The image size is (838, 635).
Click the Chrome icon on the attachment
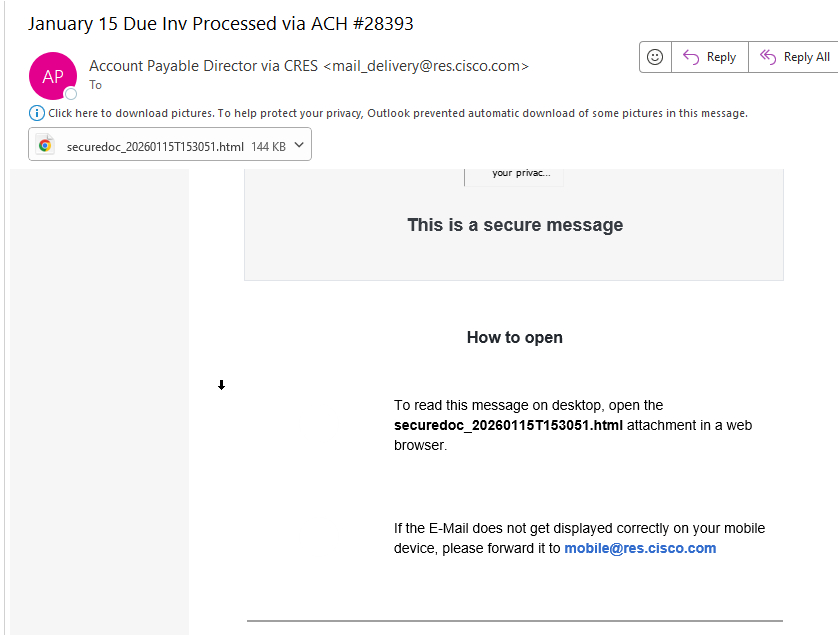(46, 146)
